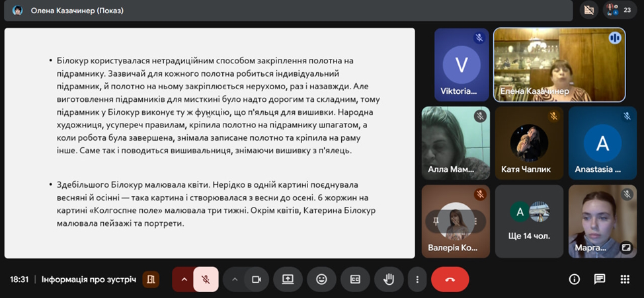Open the meeting details info icon
The image size is (644, 298).
click(574, 279)
